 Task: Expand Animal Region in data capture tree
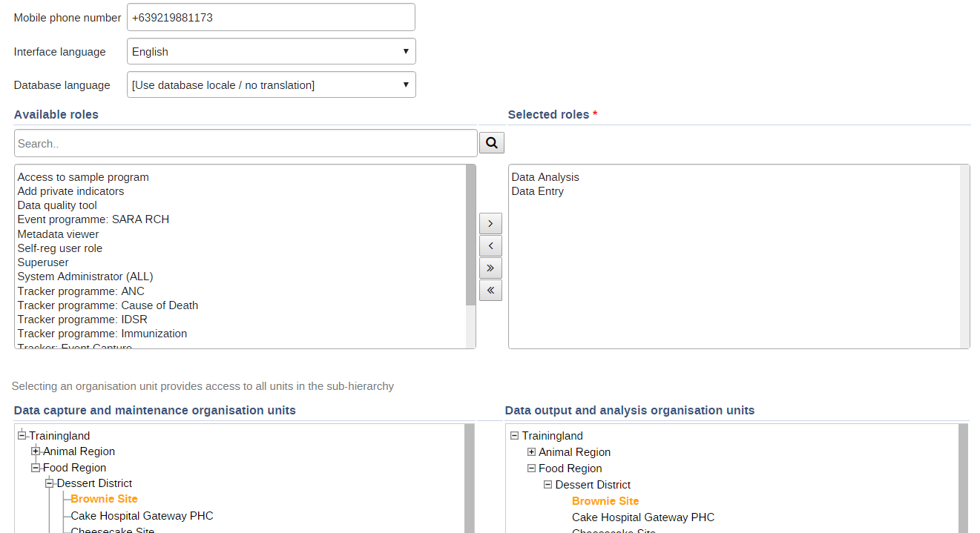pos(36,451)
